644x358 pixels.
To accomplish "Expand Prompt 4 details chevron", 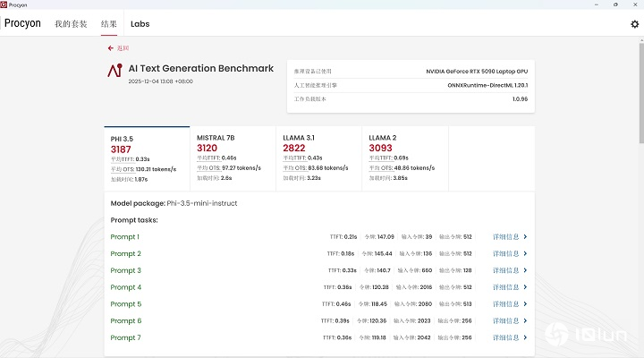I will pos(525,287).
